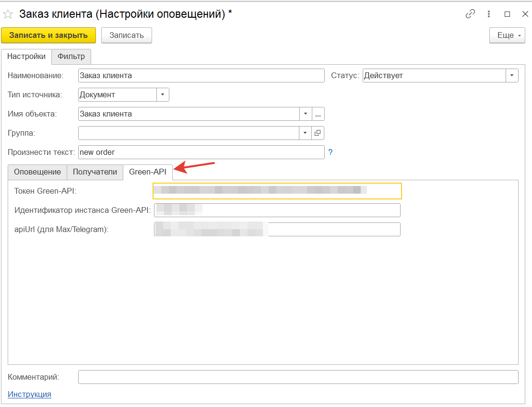Open Имя объекта selection with ellipsis button
Screen dimensions: 532x407
tap(318, 114)
